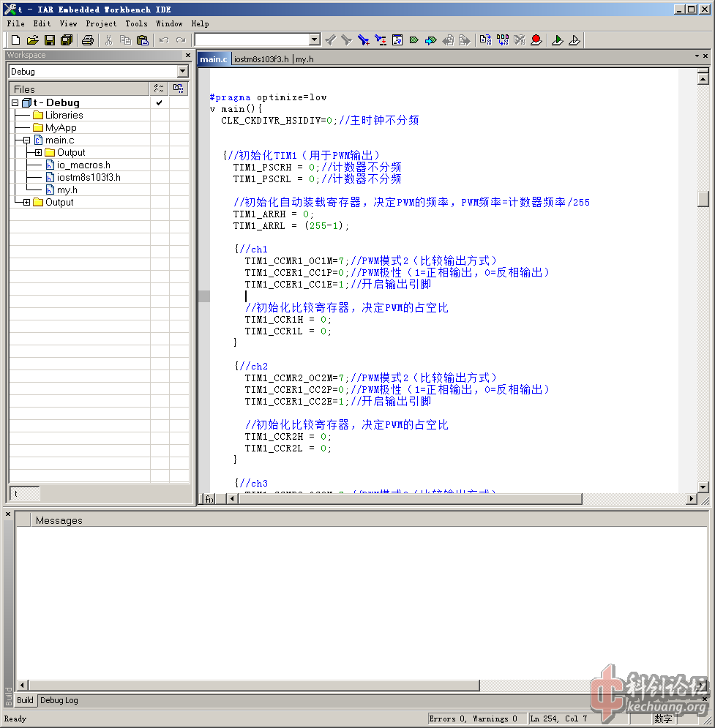This screenshot has width=715, height=728.
Task: Click the Toggle Breakpoint red dot icon
Action: (536, 40)
